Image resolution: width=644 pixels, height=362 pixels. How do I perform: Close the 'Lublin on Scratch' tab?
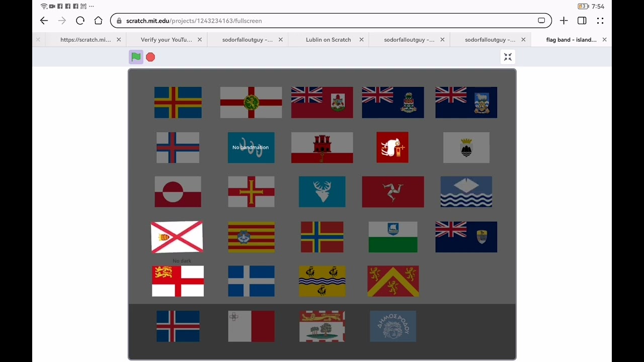tap(361, 40)
